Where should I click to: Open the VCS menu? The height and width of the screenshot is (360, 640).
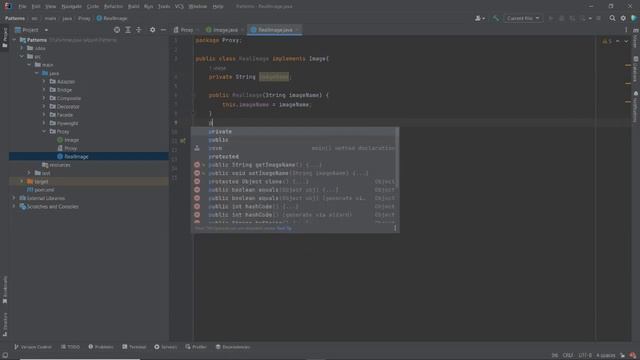pos(179,6)
